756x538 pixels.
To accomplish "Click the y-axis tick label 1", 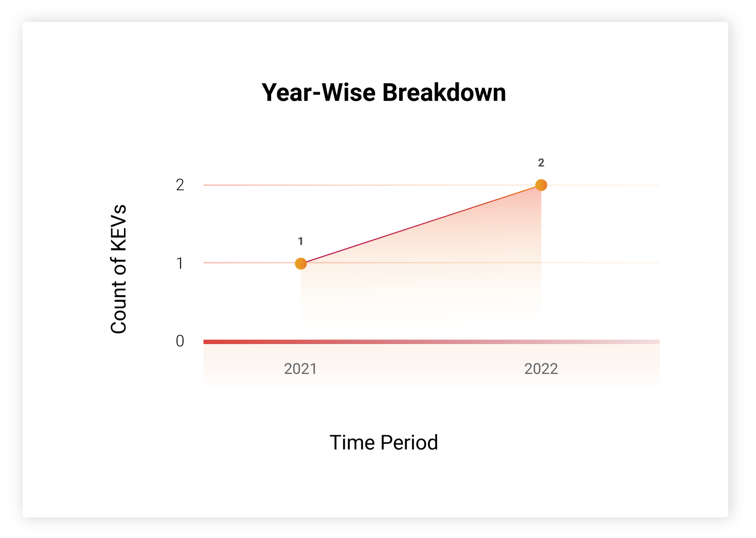I will click(180, 263).
